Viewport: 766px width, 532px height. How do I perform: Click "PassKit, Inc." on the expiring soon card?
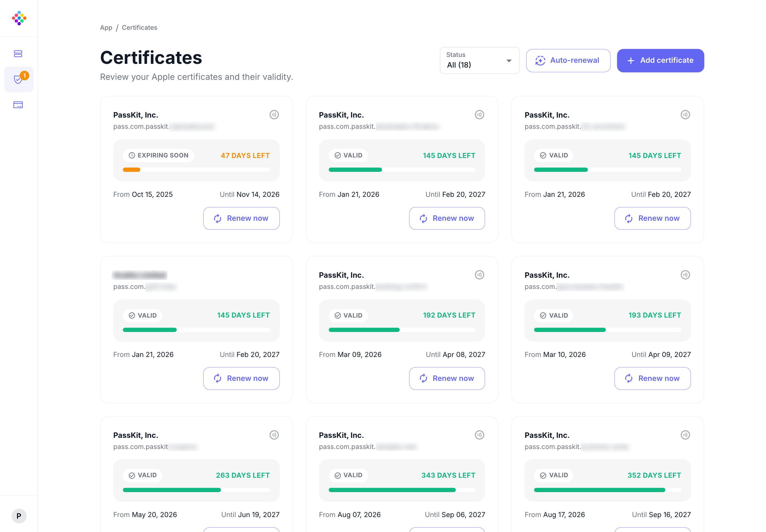coord(136,115)
